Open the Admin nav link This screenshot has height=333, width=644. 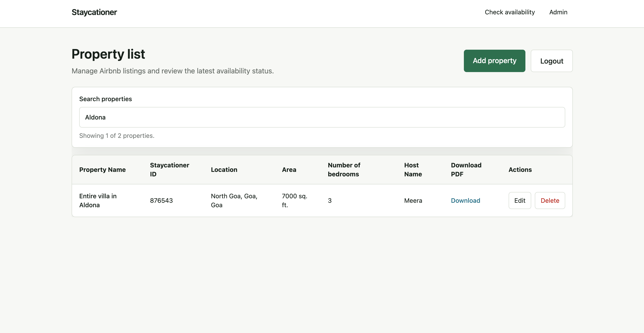(x=558, y=12)
